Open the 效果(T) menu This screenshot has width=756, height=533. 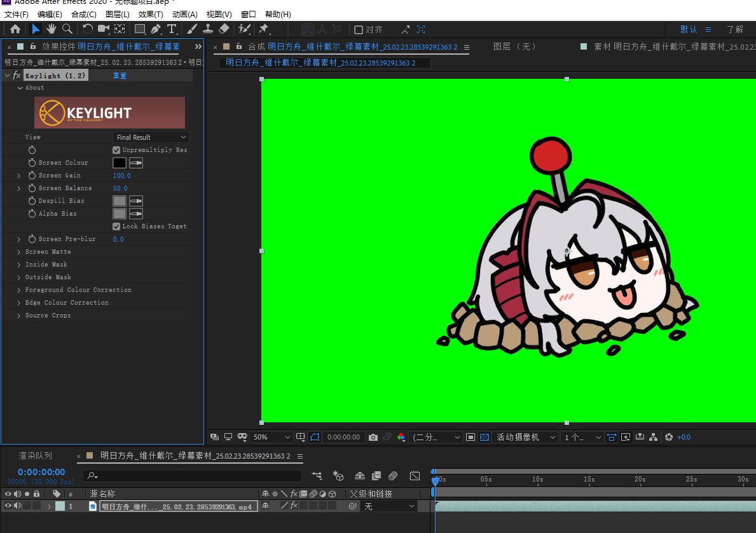click(x=151, y=15)
